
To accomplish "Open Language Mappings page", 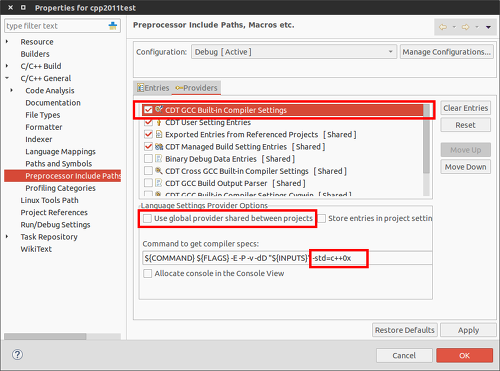I will 60,151.
